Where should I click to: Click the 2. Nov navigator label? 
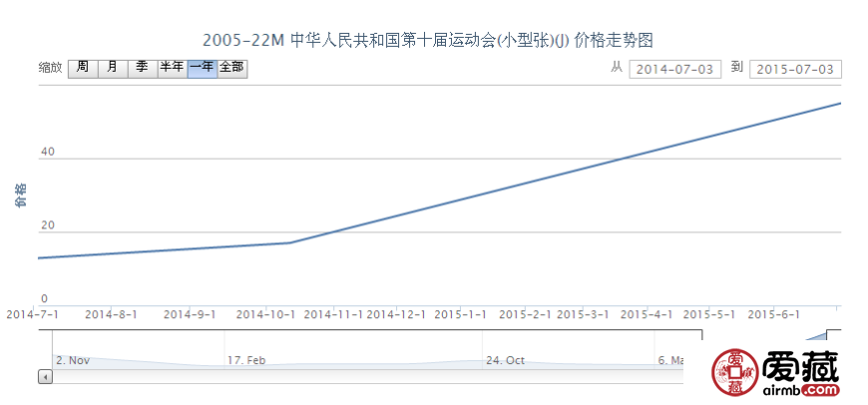click(x=73, y=360)
